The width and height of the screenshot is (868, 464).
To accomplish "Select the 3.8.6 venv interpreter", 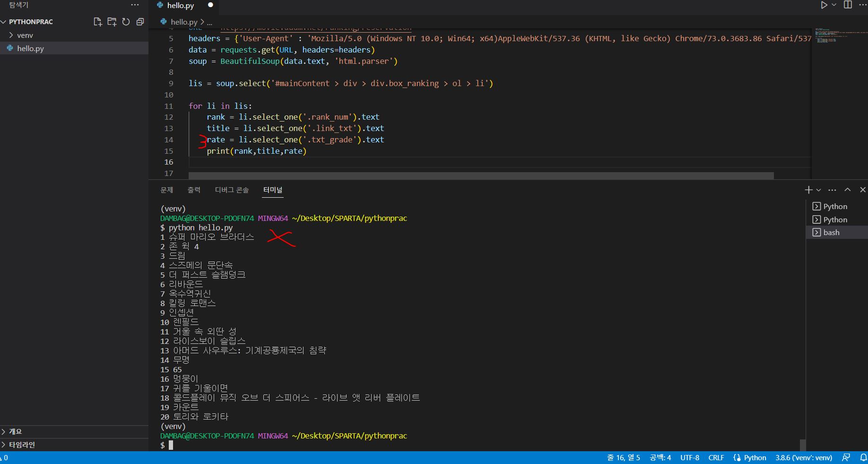I will 804,457.
